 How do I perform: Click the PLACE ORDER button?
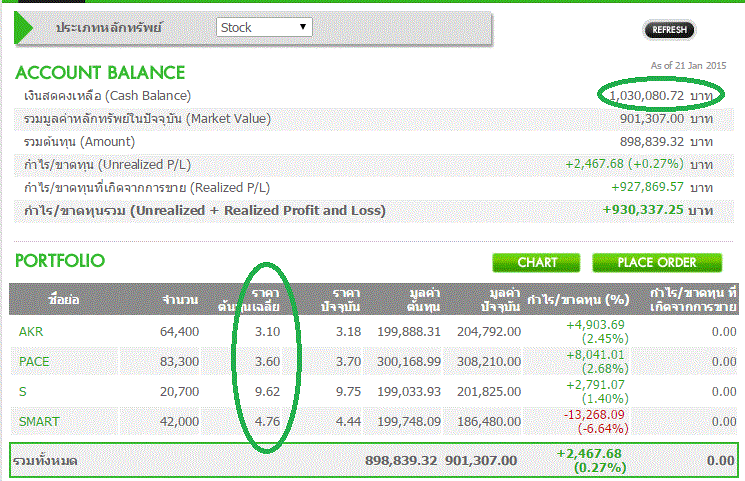[656, 263]
